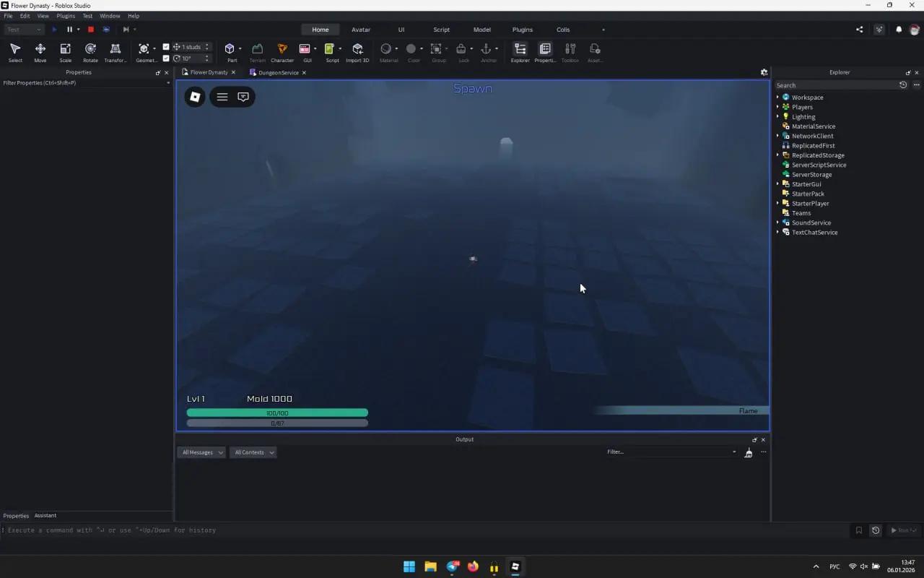Choose the Select tool
The image size is (924, 578).
point(15,52)
